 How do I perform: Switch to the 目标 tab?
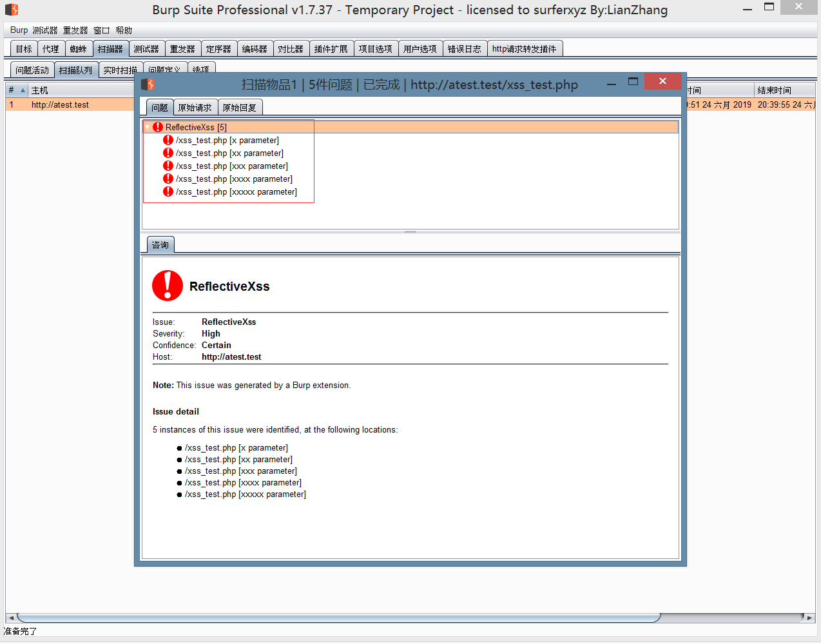pos(24,49)
